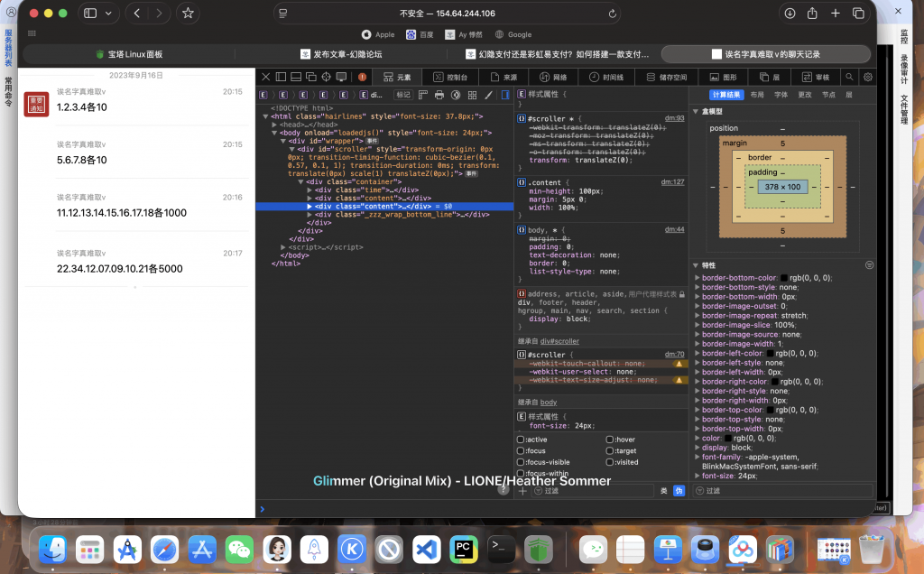The height and width of the screenshot is (574, 924).
Task: Click the print styles icon in DOM toolbar
Action: pos(439,95)
